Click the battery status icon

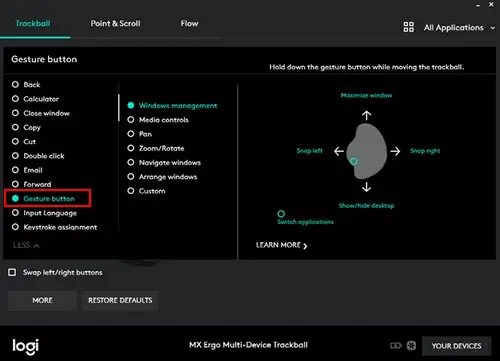pos(396,346)
